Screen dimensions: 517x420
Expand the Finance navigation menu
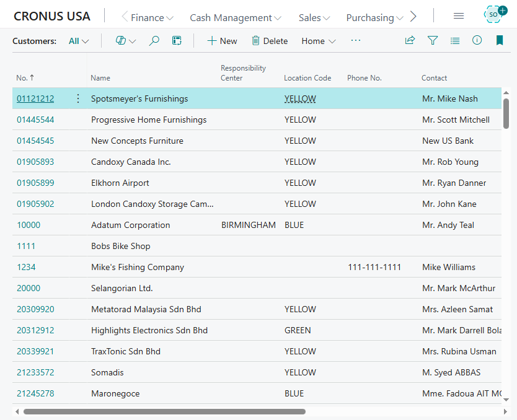pos(148,17)
